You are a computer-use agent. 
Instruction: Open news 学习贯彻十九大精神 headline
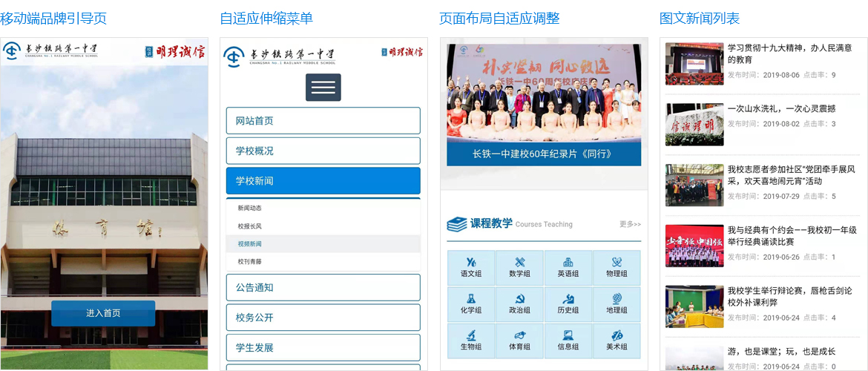click(x=790, y=53)
